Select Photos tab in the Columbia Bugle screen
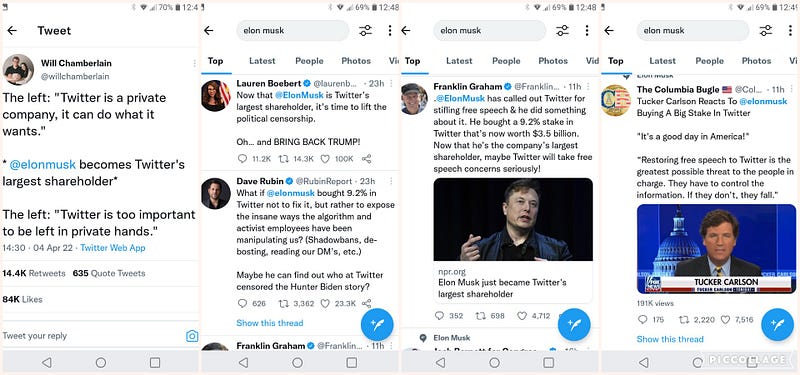800x375 pixels. click(756, 61)
